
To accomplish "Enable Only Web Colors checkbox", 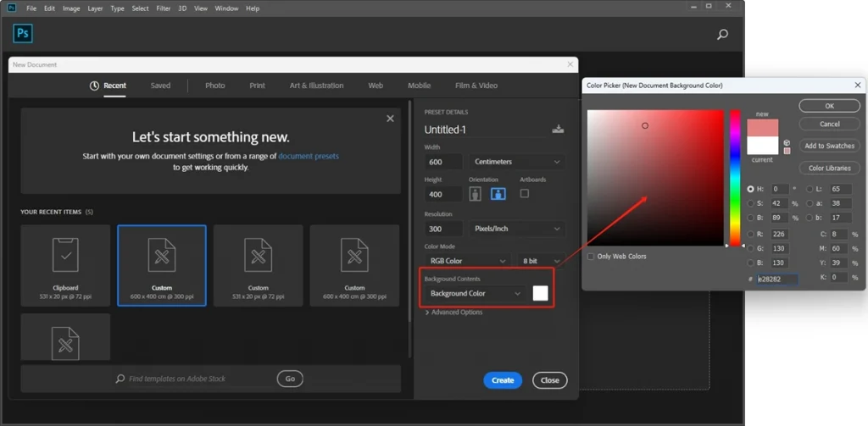I will (x=591, y=257).
